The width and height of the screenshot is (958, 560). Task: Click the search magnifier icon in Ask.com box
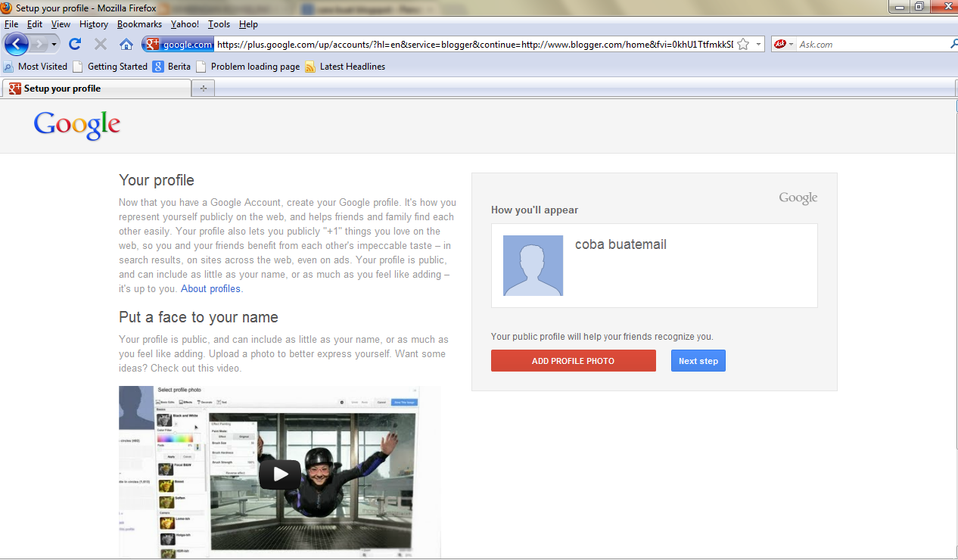point(953,44)
